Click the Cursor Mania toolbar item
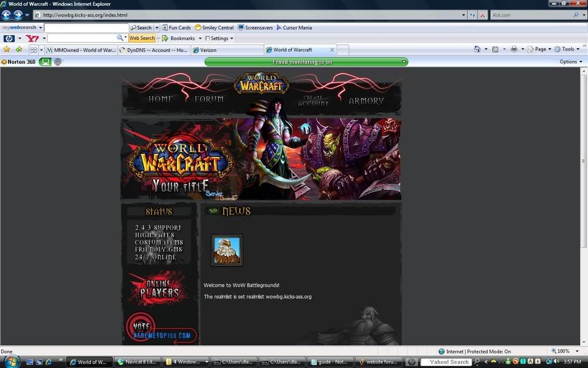Image resolution: width=588 pixels, height=368 pixels. 294,28
